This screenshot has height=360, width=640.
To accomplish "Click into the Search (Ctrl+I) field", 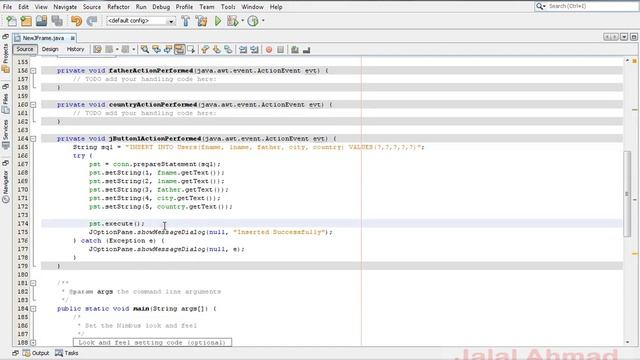I will (591, 6).
